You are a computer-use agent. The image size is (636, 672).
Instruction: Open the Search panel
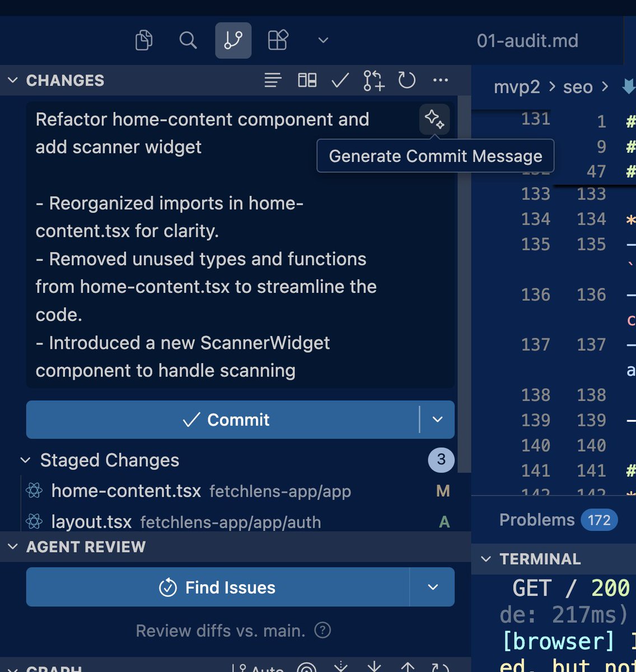click(x=188, y=40)
